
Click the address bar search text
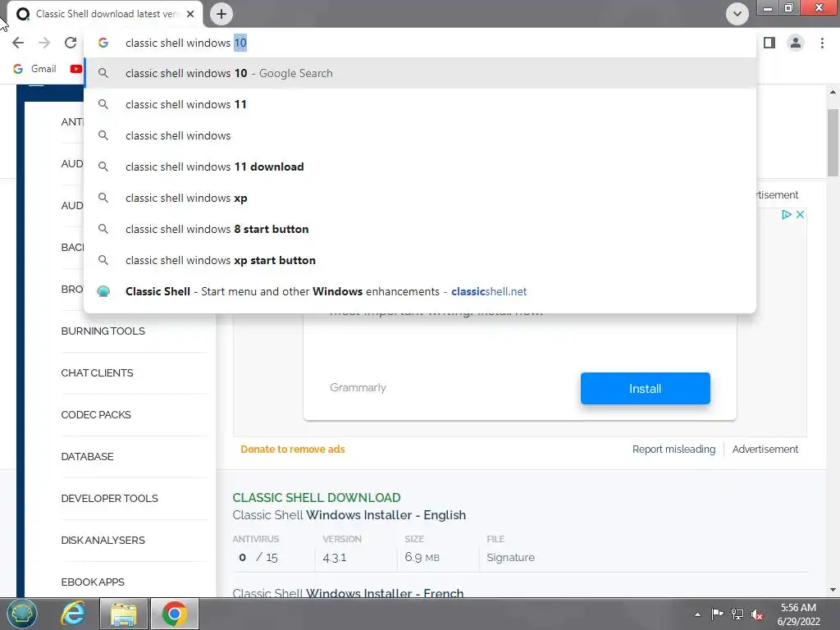(186, 43)
